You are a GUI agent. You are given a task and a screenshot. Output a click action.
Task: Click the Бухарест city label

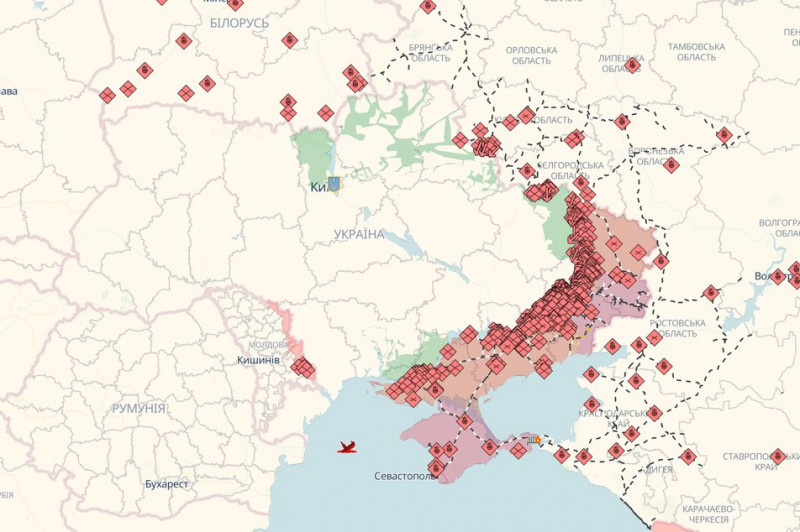pyautogui.click(x=166, y=484)
